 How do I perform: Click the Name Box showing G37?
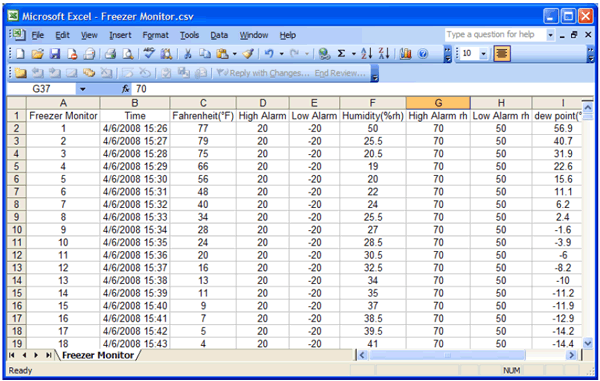(x=41, y=89)
